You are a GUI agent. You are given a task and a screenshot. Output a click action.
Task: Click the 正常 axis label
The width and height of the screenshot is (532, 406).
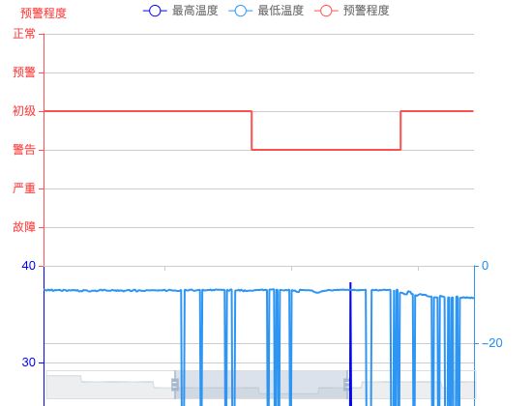[x=24, y=34]
